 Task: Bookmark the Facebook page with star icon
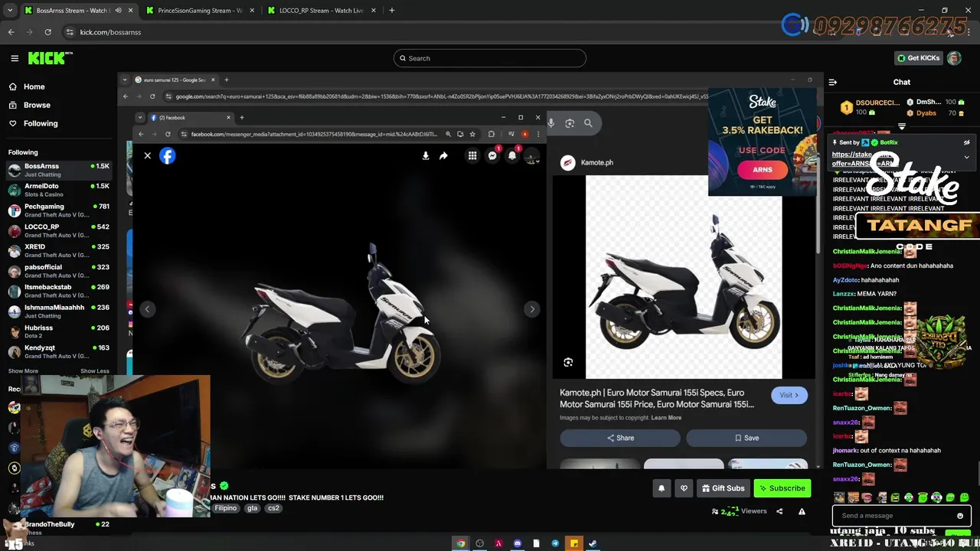click(472, 135)
